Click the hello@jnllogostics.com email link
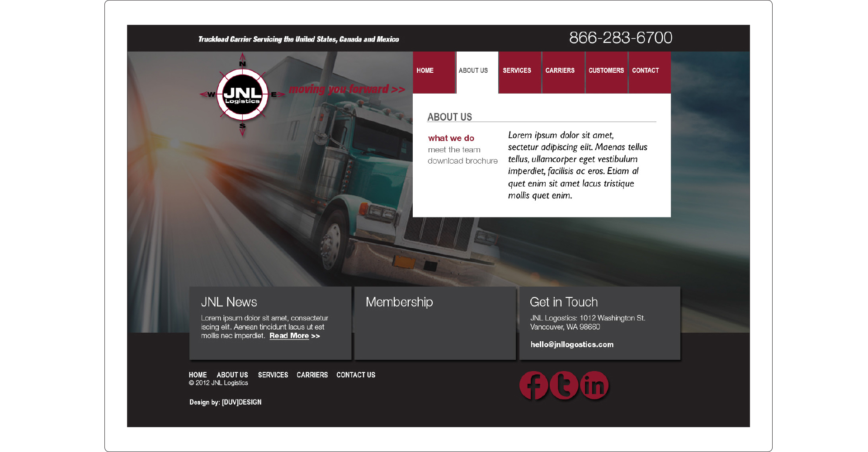Image resolution: width=868 pixels, height=452 pixels. pyautogui.click(x=572, y=344)
